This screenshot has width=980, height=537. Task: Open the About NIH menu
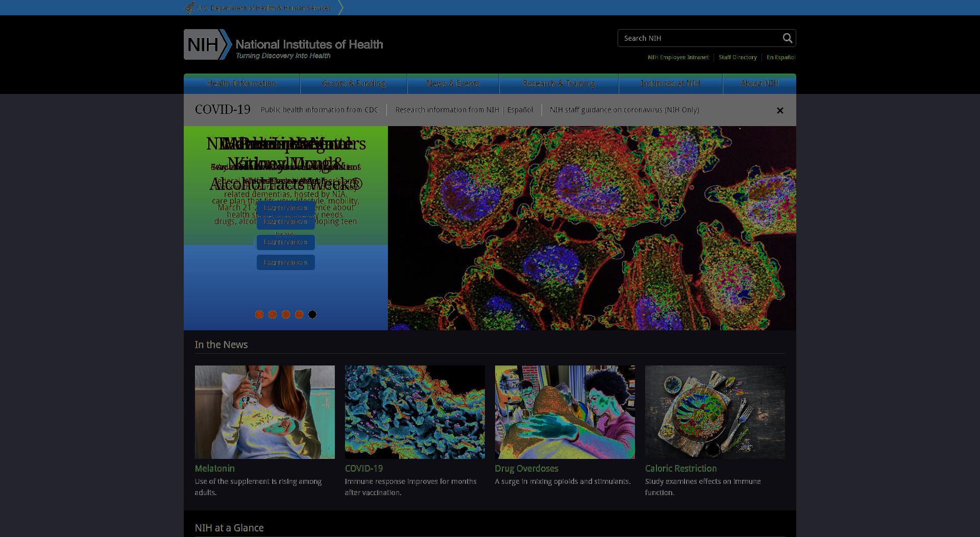pyautogui.click(x=759, y=84)
